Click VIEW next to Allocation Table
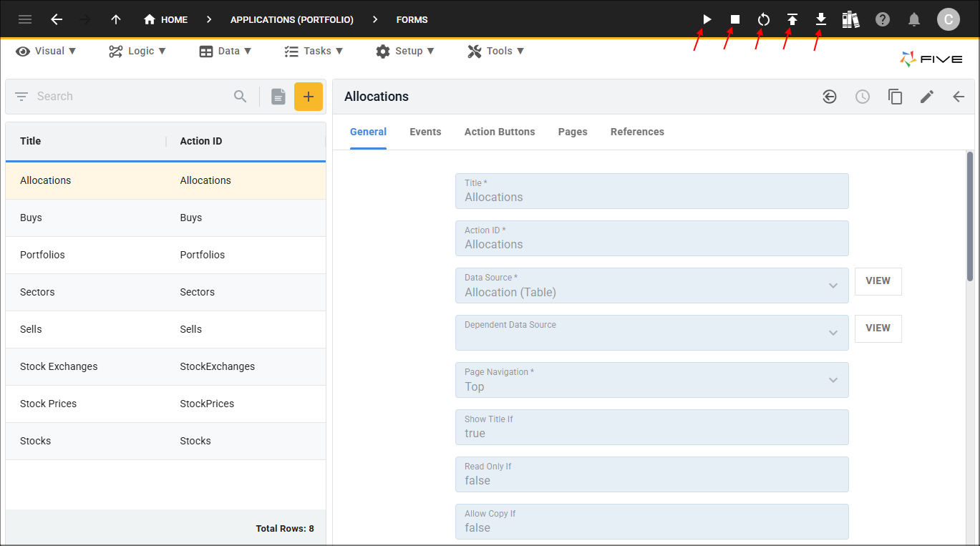 [x=878, y=281]
